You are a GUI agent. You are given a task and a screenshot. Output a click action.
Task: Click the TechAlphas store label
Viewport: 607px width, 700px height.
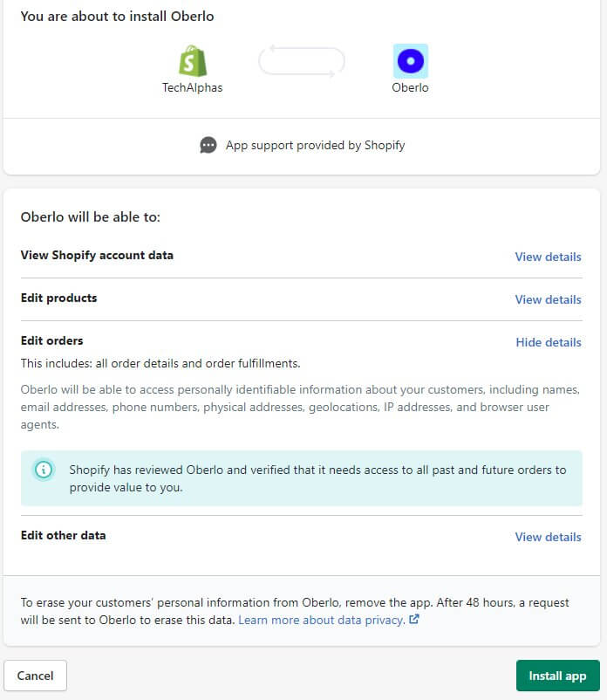pos(192,87)
